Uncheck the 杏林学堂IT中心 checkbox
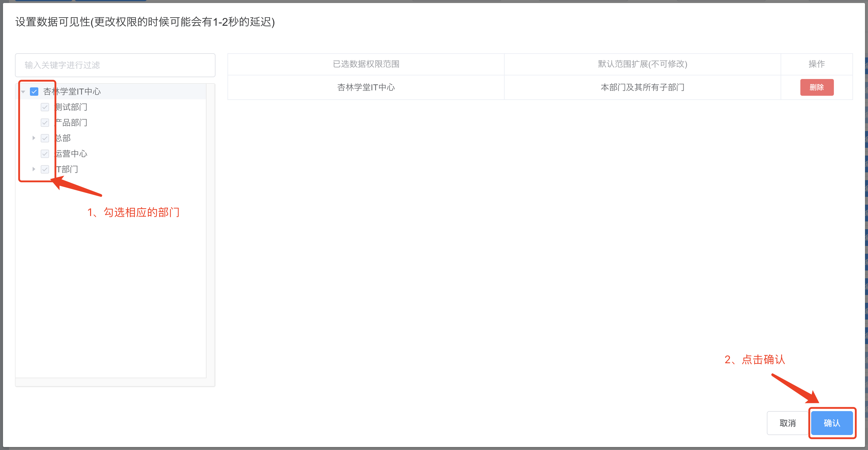Viewport: 868px width, 450px height. [x=34, y=92]
